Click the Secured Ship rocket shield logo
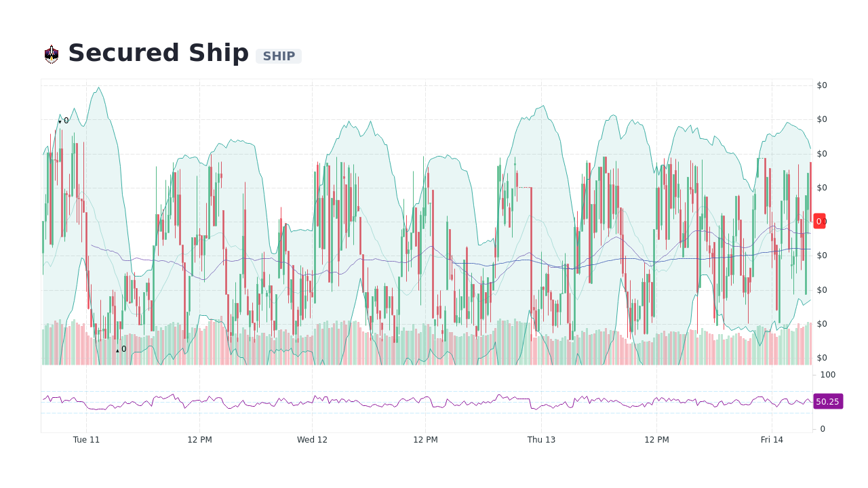The height and width of the screenshot is (488, 868). click(50, 53)
